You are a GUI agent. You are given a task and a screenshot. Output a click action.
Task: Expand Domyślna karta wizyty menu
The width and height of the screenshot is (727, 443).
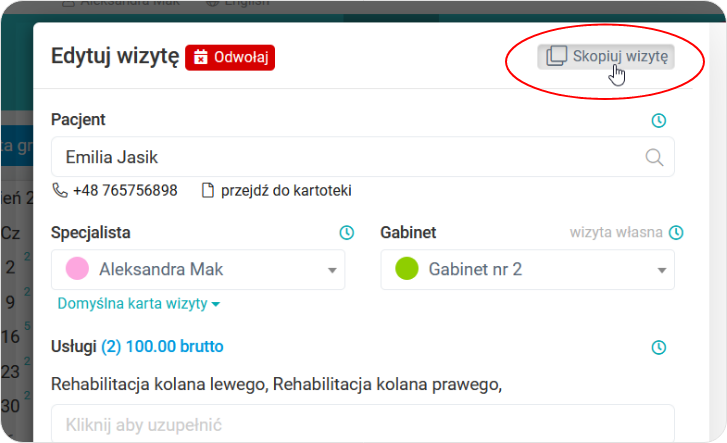pos(138,304)
